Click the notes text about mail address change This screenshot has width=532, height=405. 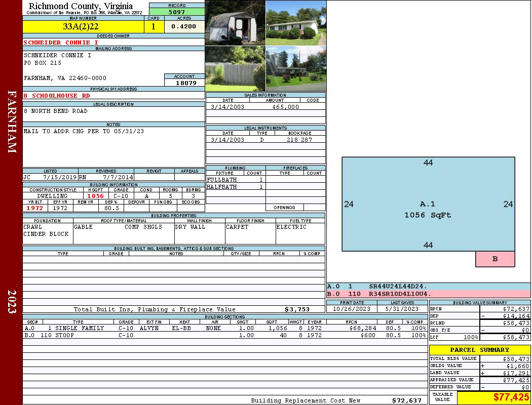(84, 131)
